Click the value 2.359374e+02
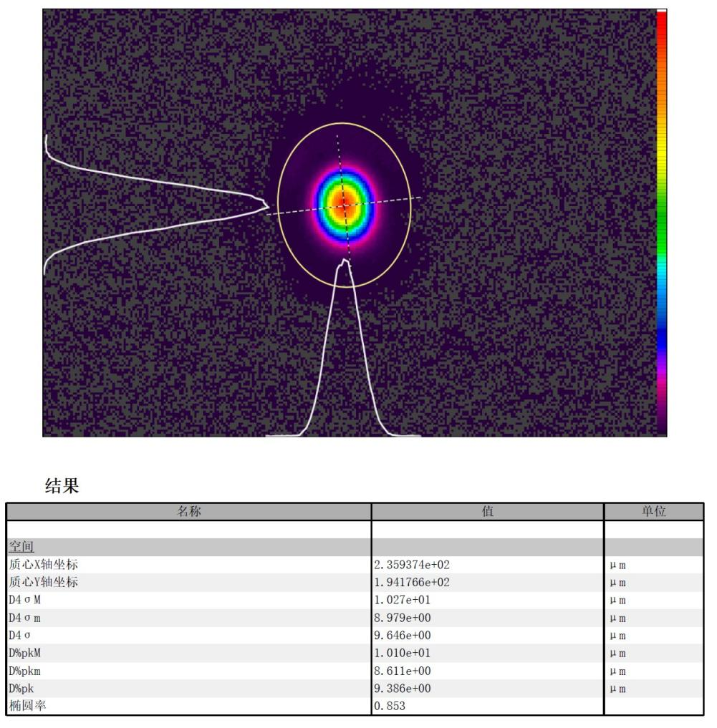This screenshot has height=728, width=717. [x=412, y=565]
